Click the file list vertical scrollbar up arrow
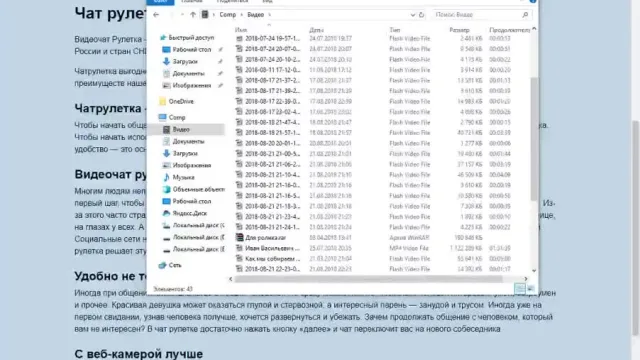Screen dimensions: 640x360 click(534, 29)
